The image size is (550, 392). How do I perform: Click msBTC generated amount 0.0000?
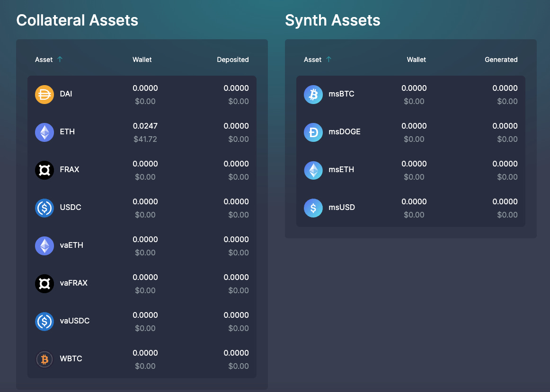(x=505, y=88)
